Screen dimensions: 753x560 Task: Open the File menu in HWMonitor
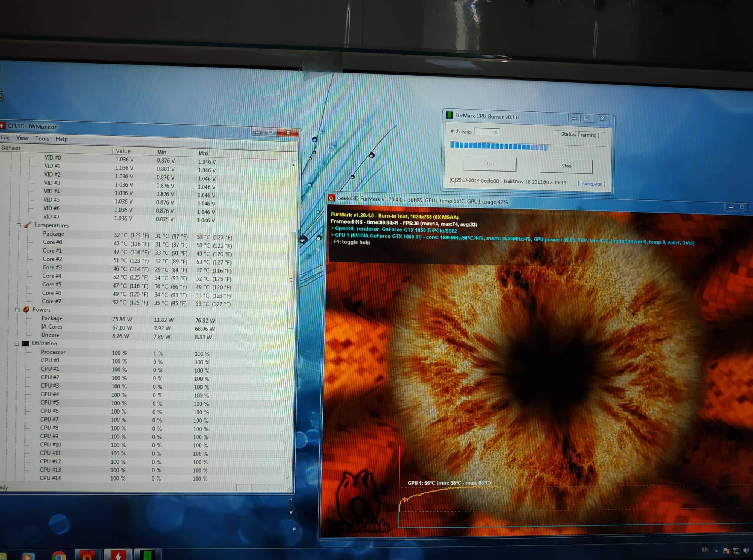click(x=5, y=137)
